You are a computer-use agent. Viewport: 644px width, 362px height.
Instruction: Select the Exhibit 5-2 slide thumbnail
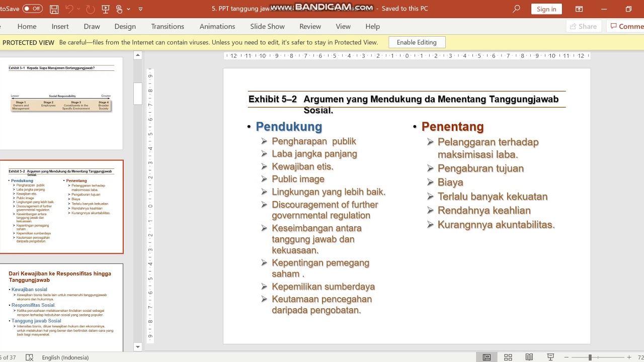click(x=61, y=207)
